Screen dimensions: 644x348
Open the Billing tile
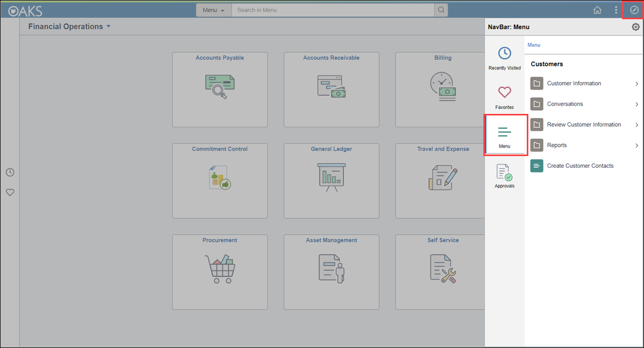(440, 90)
